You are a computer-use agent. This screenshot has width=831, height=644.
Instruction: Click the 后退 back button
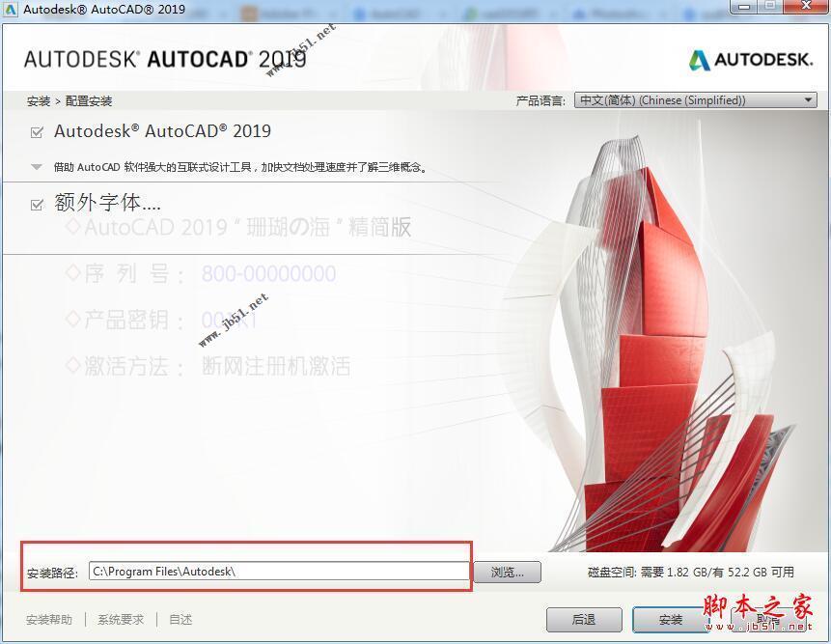click(584, 620)
